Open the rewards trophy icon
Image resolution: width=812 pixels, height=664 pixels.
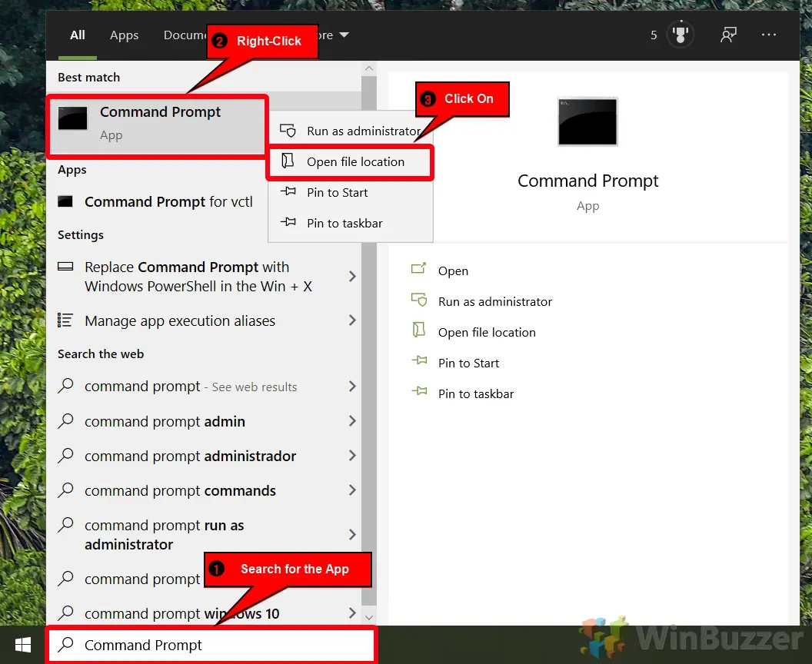coord(680,35)
